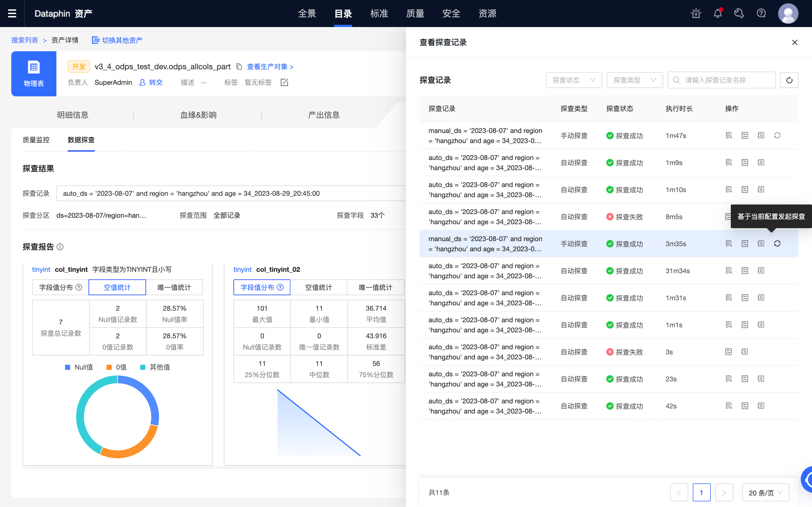
Task: Refresh the 探查记录 list
Action: (x=789, y=80)
